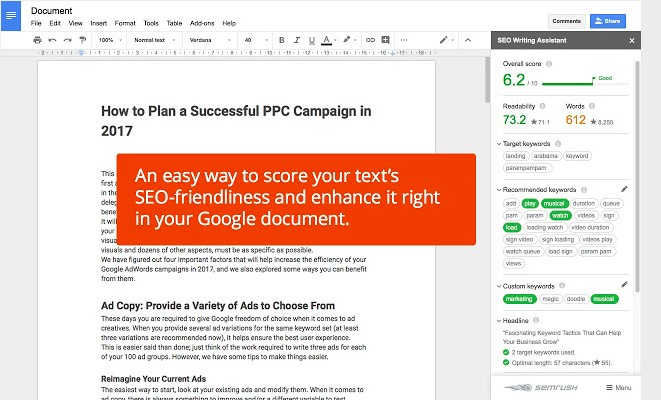Click info icon beside Custom keywords

click(562, 286)
